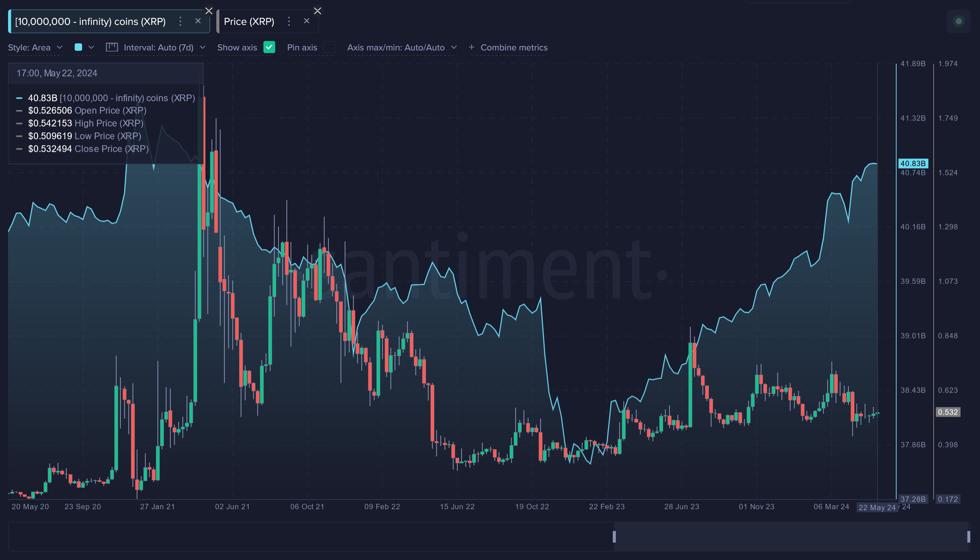Remove the 10,000,000 - infinity coins (XRP) metric
980x560 pixels.
[x=198, y=21]
